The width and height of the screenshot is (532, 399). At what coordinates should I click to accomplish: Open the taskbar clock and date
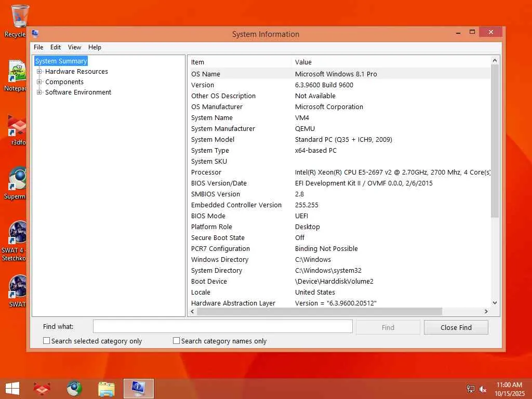pyautogui.click(x=509, y=389)
